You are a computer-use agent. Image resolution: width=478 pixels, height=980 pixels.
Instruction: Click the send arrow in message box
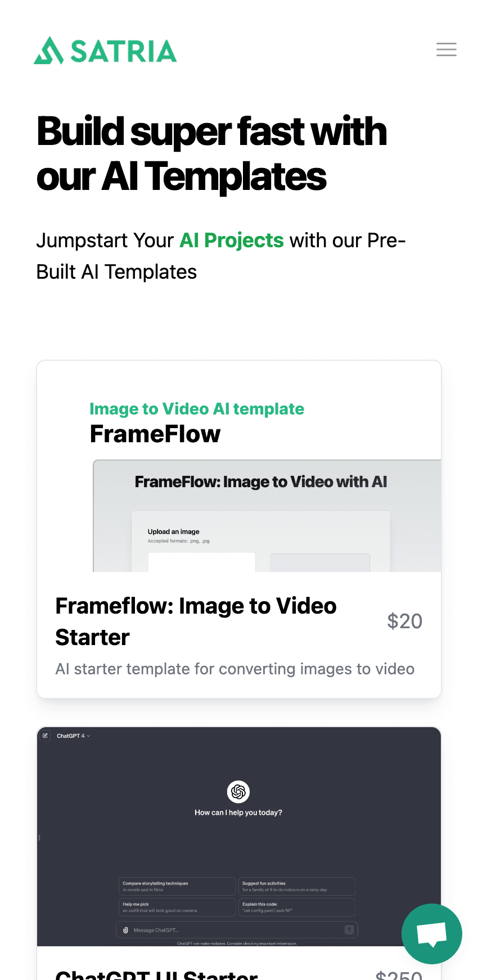[349, 929]
